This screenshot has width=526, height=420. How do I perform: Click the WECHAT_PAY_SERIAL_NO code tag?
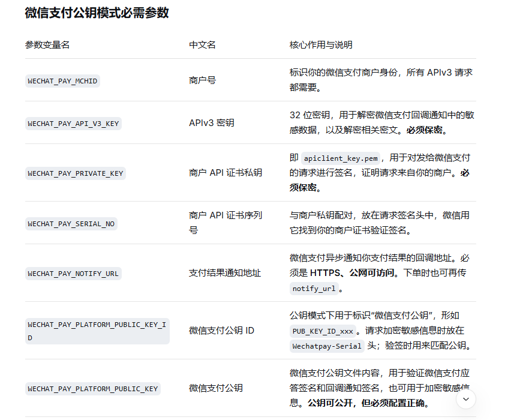click(71, 224)
